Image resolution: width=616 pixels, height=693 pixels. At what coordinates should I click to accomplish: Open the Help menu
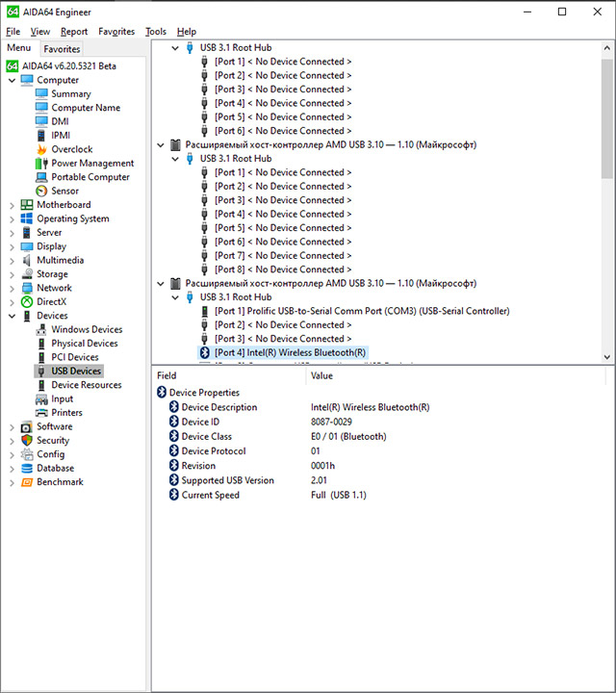[x=187, y=32]
